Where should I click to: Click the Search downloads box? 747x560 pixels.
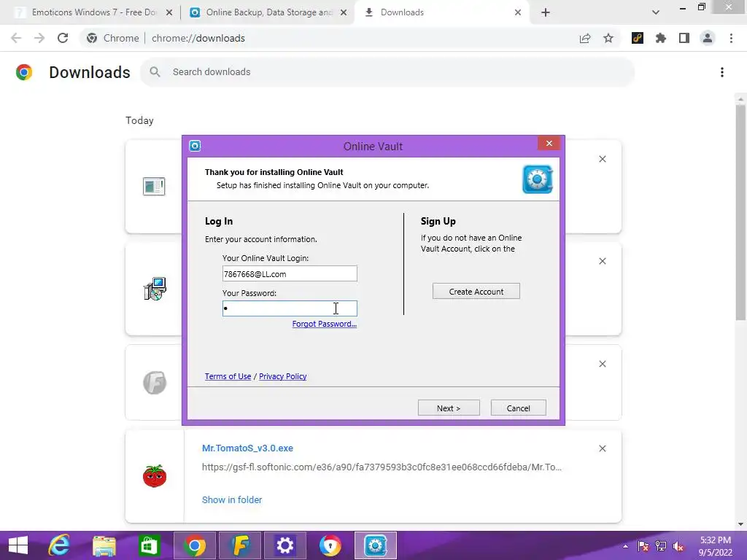(387, 72)
